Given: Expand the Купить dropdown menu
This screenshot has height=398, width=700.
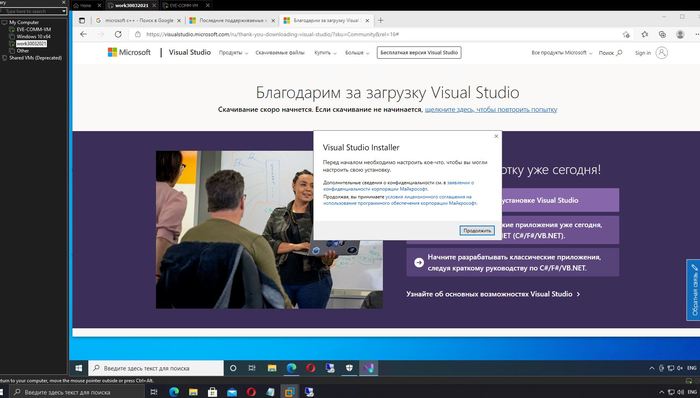Looking at the screenshot, I should (325, 53).
